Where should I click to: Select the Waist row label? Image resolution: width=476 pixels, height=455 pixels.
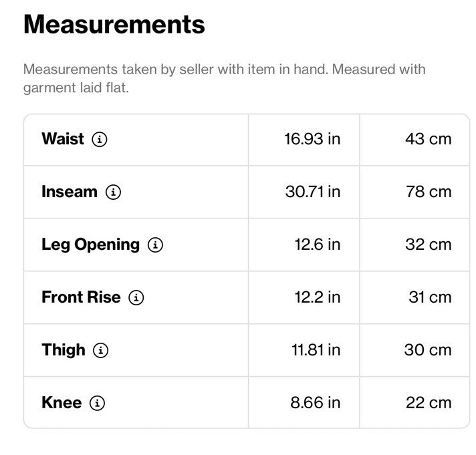(x=63, y=139)
